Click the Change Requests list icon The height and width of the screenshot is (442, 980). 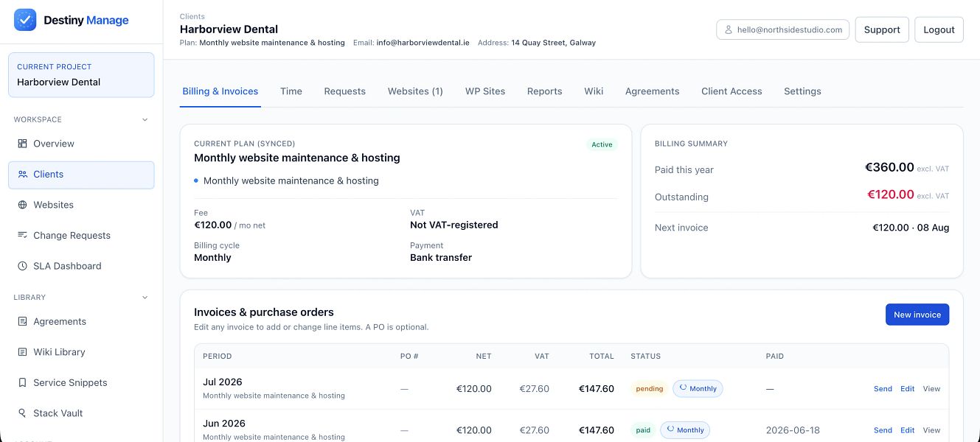22,236
